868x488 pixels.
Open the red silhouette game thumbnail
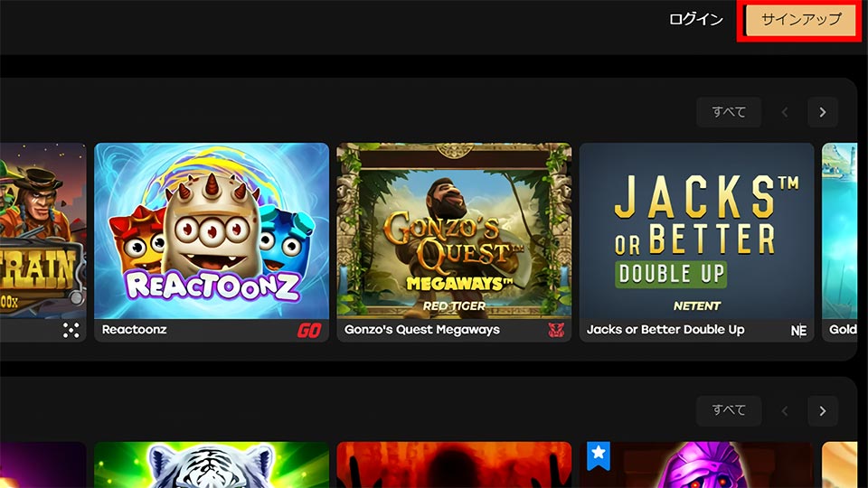454,465
